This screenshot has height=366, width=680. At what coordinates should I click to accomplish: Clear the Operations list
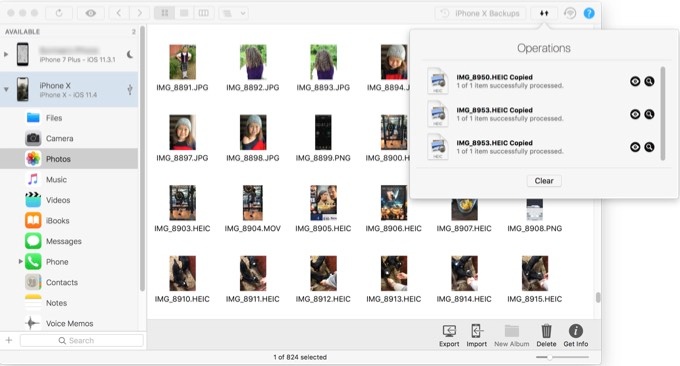tap(544, 181)
